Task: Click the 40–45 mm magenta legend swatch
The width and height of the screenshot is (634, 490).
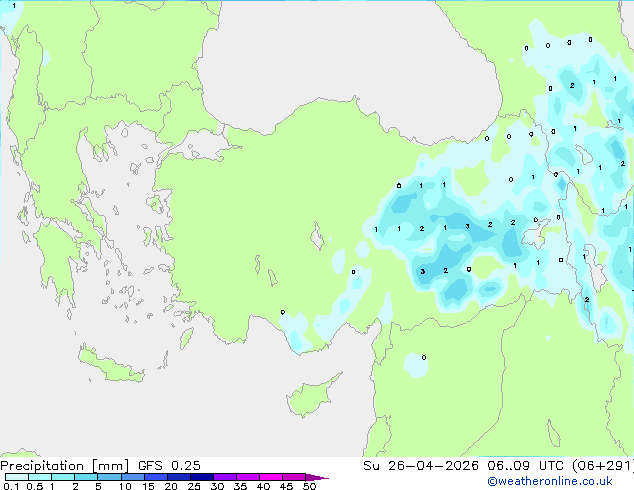Action: point(271,477)
